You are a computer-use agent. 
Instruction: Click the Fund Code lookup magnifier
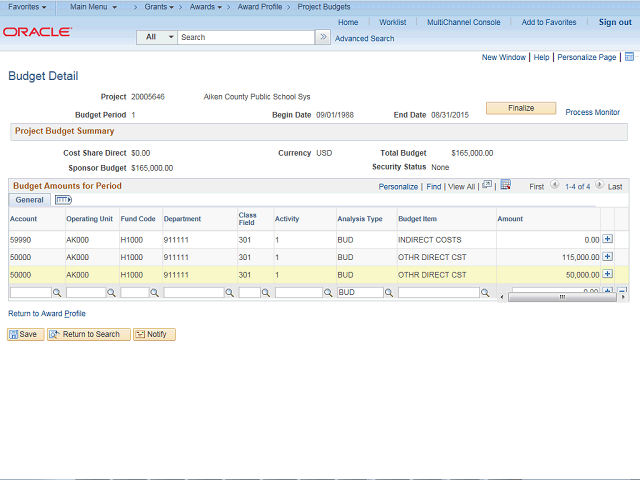coord(156,293)
